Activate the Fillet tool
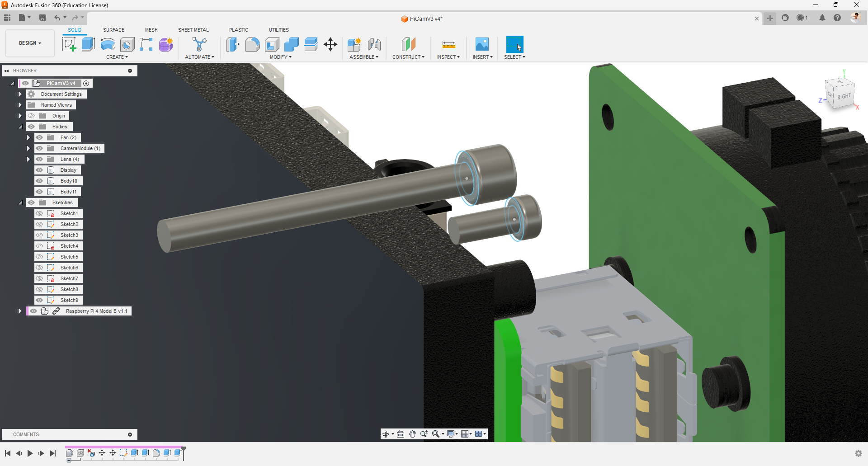The height and width of the screenshot is (466, 868). (252, 44)
